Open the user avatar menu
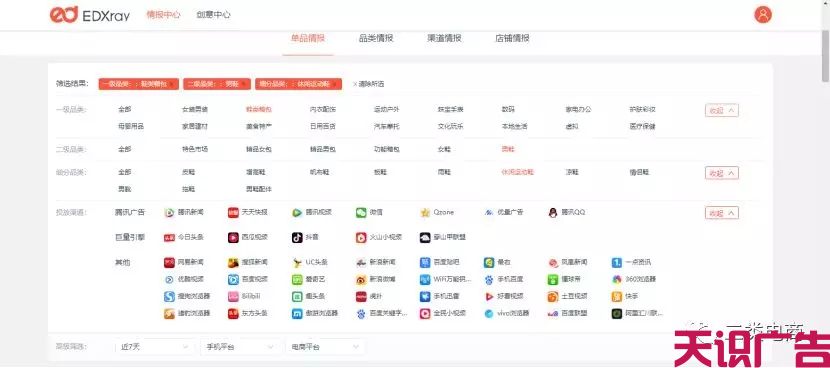The image size is (830, 368). click(763, 15)
